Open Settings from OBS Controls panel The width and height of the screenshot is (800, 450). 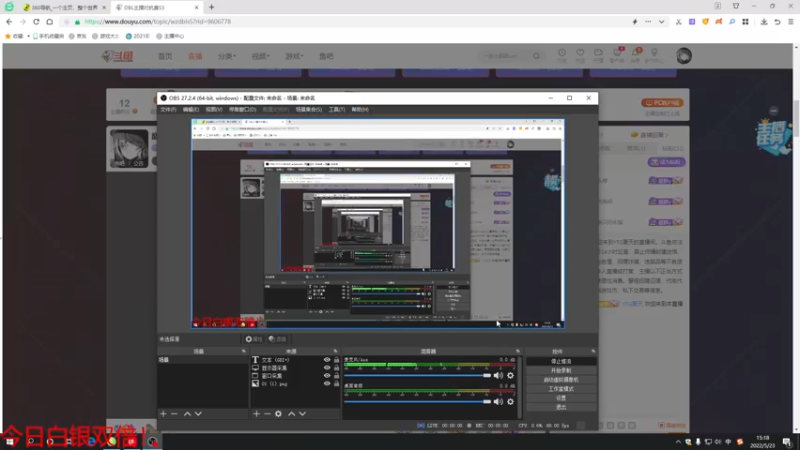(561, 398)
